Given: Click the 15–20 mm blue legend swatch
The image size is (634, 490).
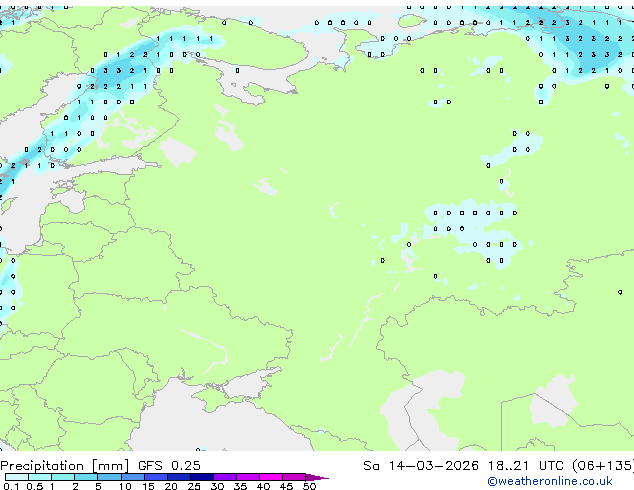Looking at the screenshot, I should pos(155,477).
